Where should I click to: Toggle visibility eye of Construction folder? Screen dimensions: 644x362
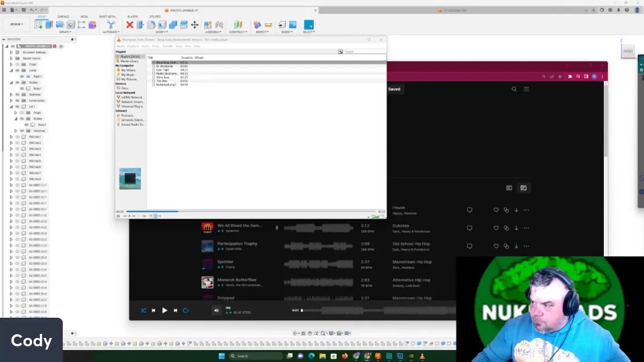17,101
